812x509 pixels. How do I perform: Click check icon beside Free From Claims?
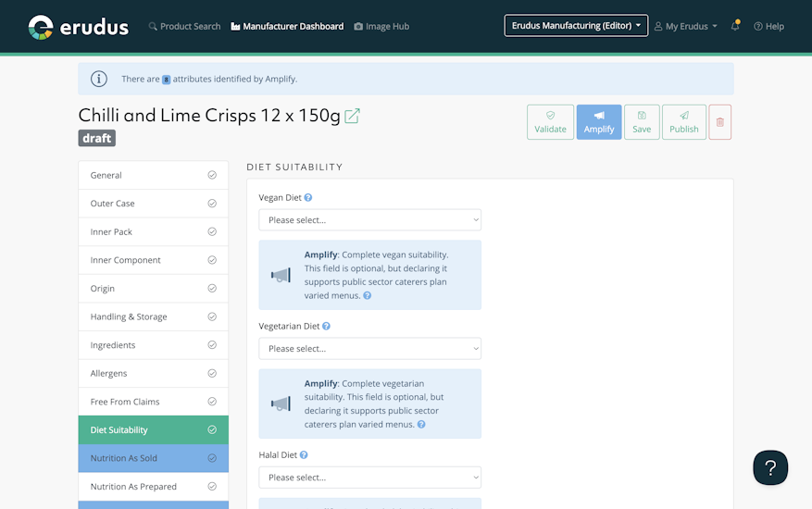coord(212,402)
